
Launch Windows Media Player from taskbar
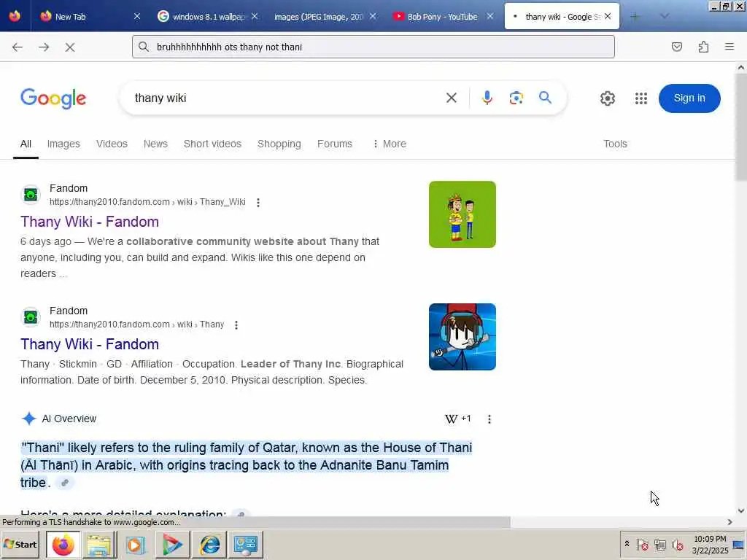tap(136, 544)
